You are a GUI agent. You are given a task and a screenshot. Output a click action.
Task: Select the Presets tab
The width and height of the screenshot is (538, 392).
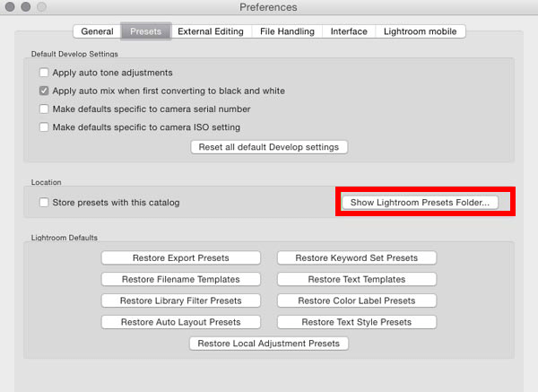pos(146,31)
